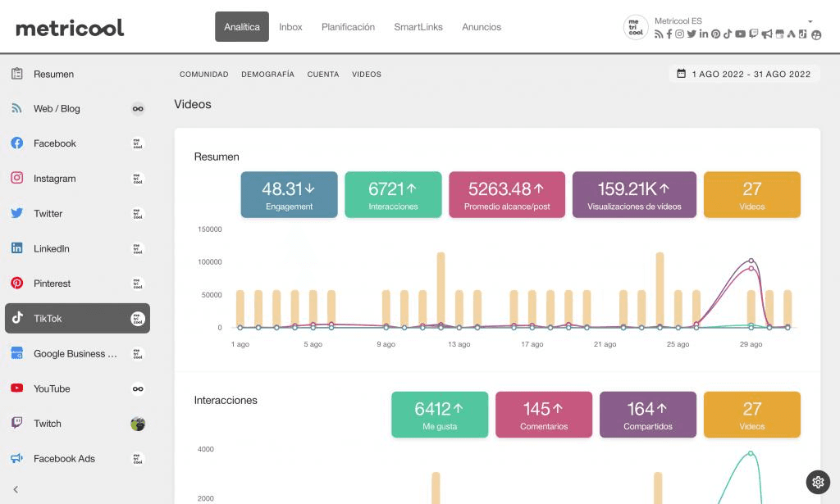Viewport: 840px width, 504px height.
Task: Toggle the Visualizaciones de videos card
Action: [634, 195]
